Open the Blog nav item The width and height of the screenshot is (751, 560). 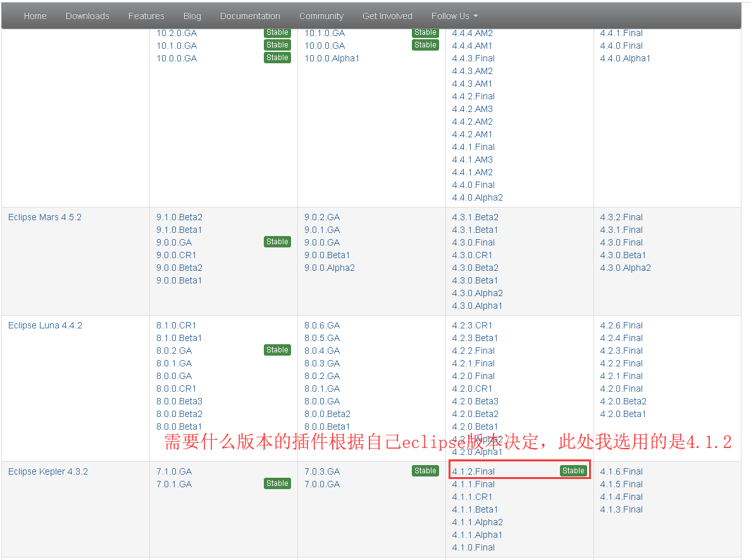(x=192, y=16)
